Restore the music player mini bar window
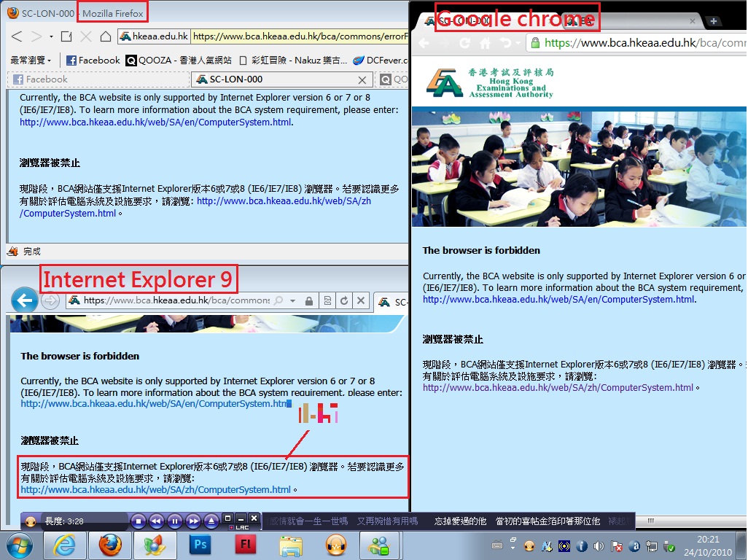Screen dimensions: 748x560 click(227, 518)
